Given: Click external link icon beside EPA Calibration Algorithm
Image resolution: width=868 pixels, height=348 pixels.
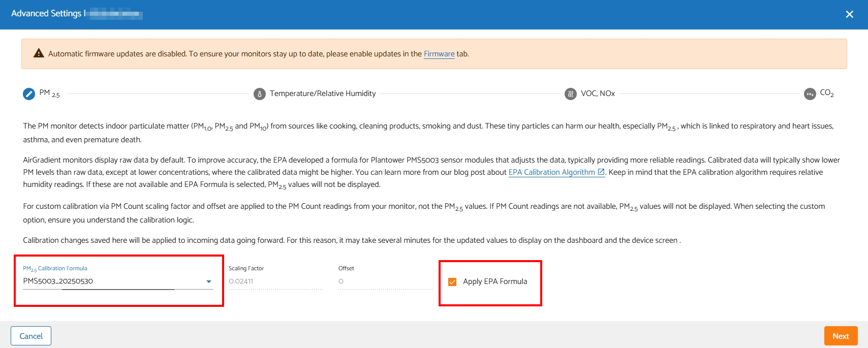Looking at the screenshot, I should click(x=601, y=172).
